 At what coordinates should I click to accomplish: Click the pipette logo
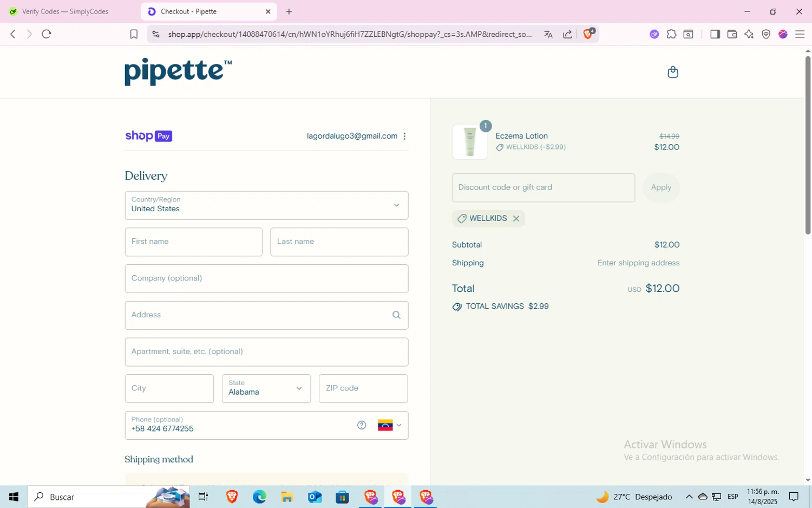[x=178, y=71]
